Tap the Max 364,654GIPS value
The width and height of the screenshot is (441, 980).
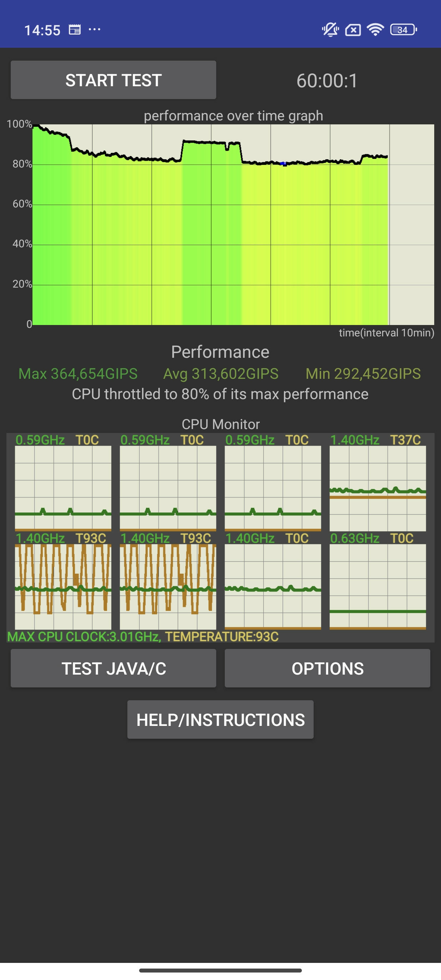click(x=78, y=373)
